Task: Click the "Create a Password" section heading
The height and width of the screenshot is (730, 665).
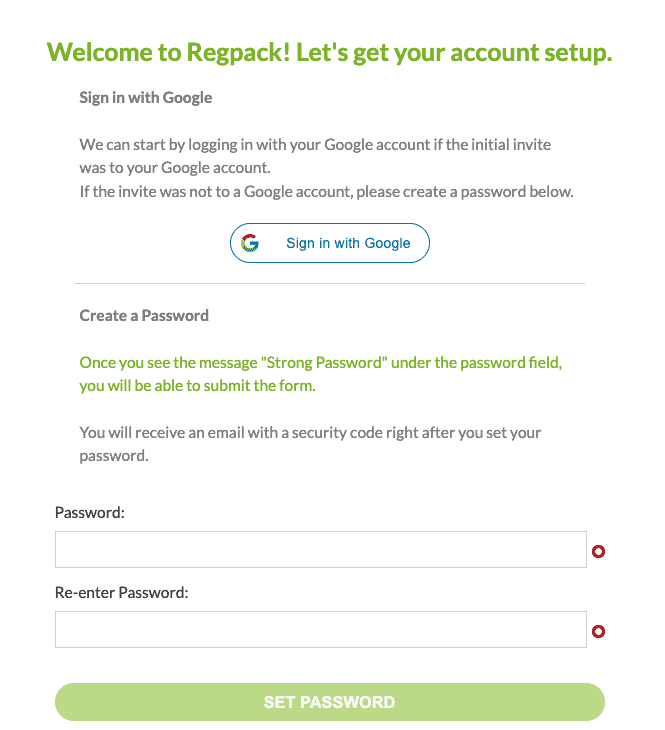Action: click(144, 316)
